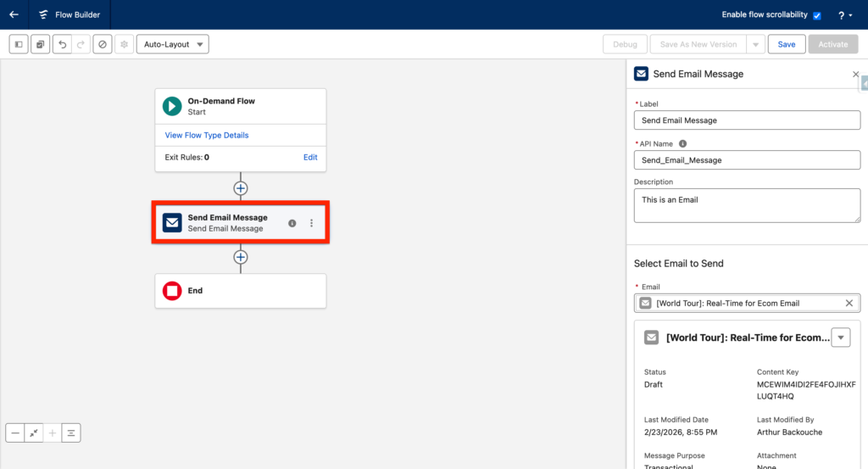The image size is (868, 469).
Task: Click the back arrow in the header
Action: click(x=14, y=14)
